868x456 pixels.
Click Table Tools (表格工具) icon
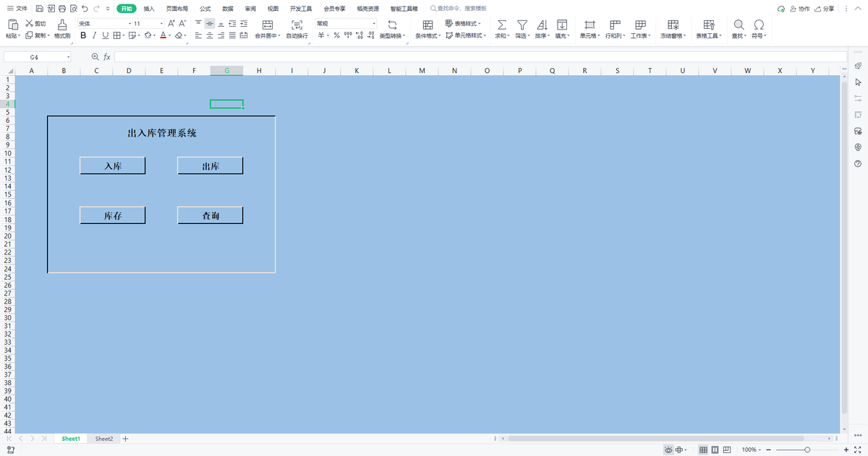pos(709,25)
